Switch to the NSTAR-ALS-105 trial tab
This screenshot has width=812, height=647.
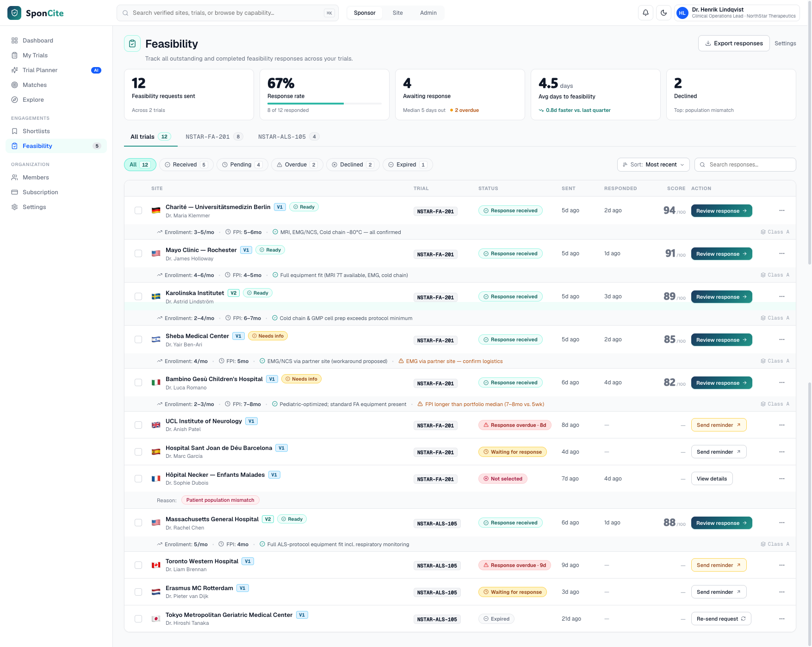[288, 137]
